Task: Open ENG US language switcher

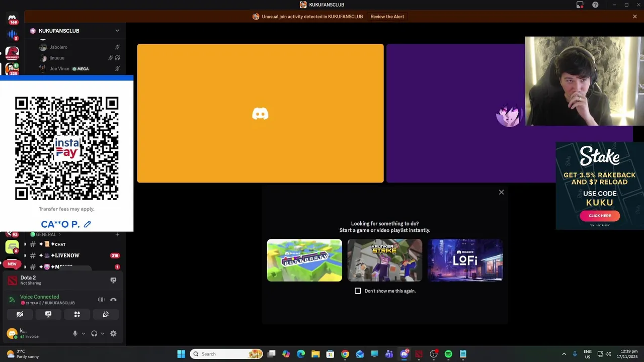Action: [588, 354]
